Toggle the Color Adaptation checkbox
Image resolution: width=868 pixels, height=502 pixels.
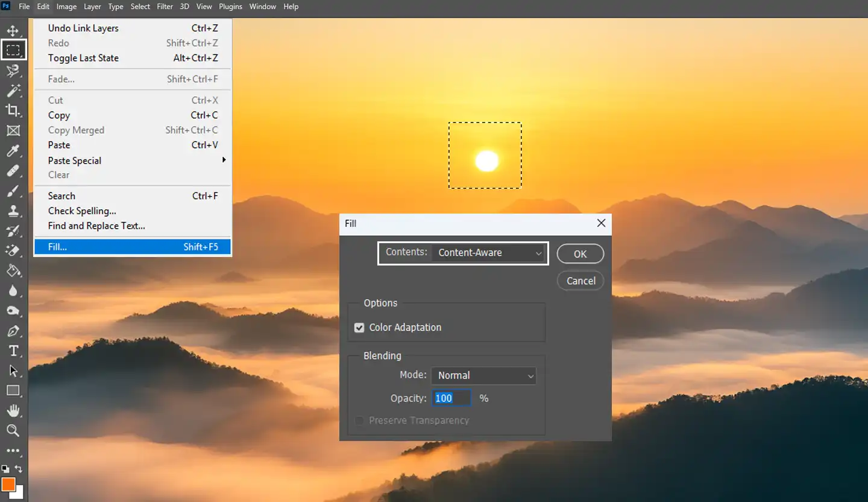coord(359,328)
